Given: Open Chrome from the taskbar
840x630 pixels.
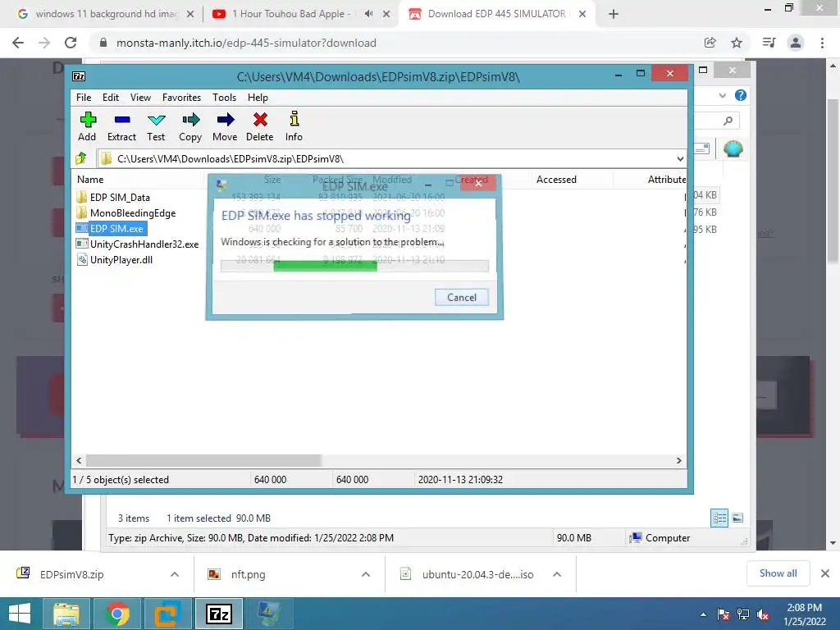Looking at the screenshot, I should pos(117,614).
